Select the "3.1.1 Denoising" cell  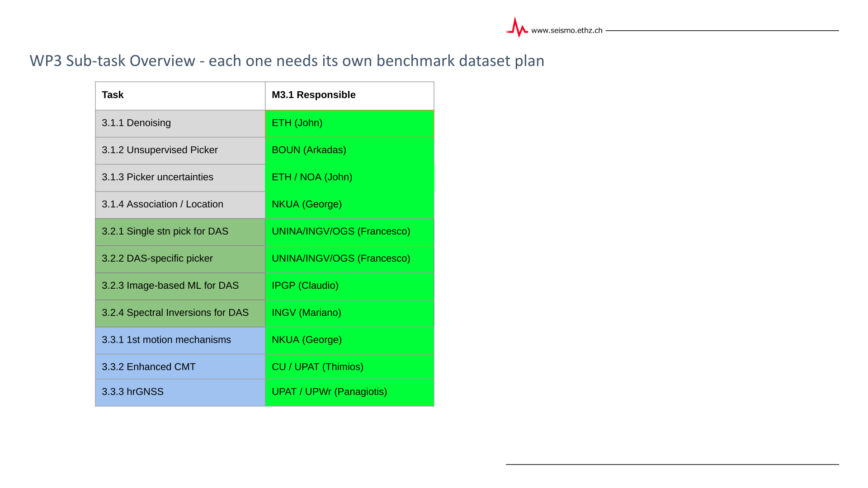[x=180, y=123]
